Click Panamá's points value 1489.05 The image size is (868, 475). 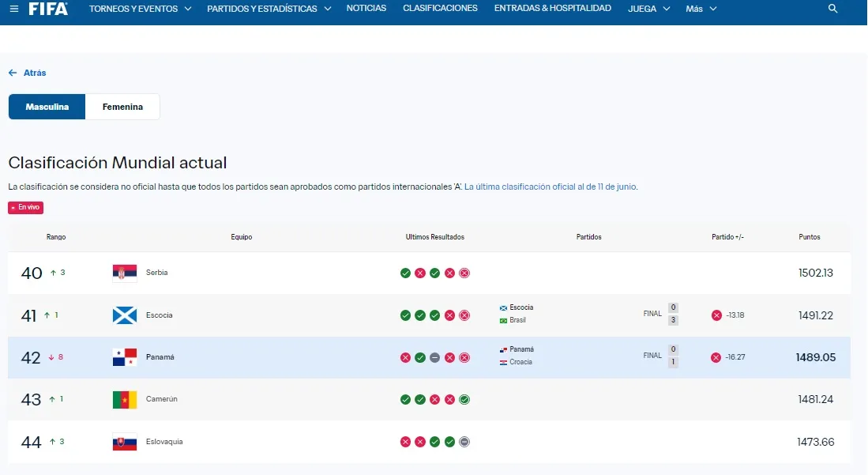[815, 357]
